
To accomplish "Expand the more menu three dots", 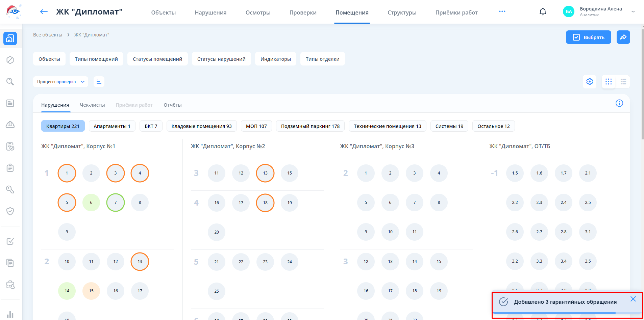I will [x=502, y=11].
